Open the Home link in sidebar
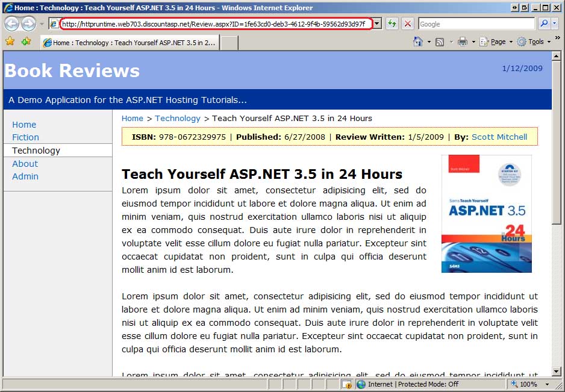 [24, 125]
